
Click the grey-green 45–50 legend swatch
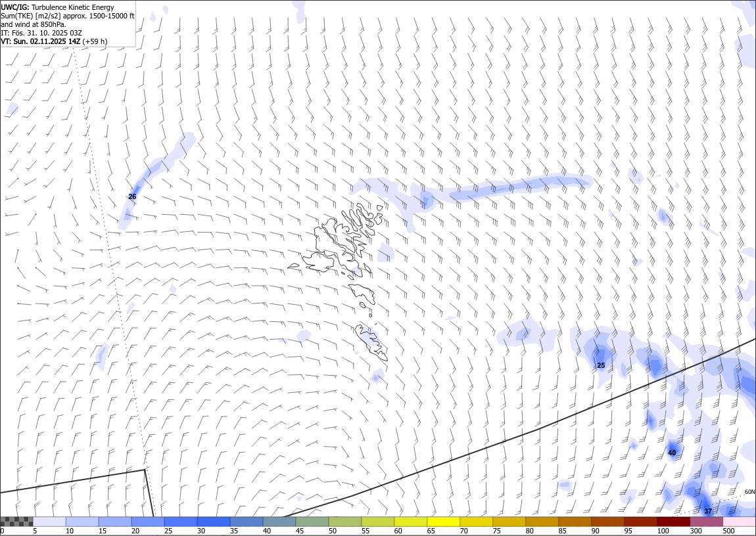click(x=312, y=522)
